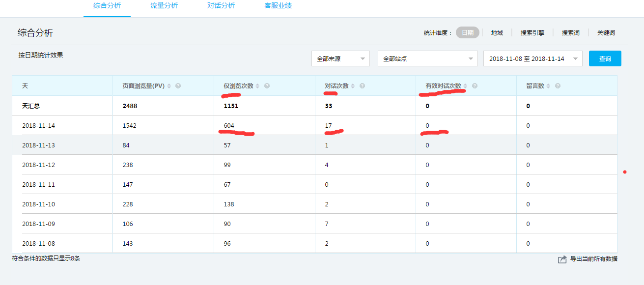This screenshot has width=644, height=285.
Task: Select the 2018-11-13 table row
Action: (38, 145)
